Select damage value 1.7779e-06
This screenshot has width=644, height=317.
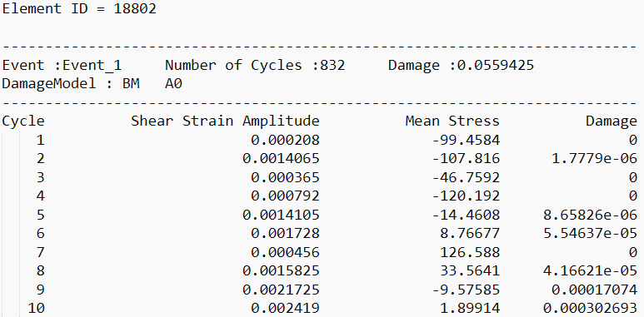594,158
